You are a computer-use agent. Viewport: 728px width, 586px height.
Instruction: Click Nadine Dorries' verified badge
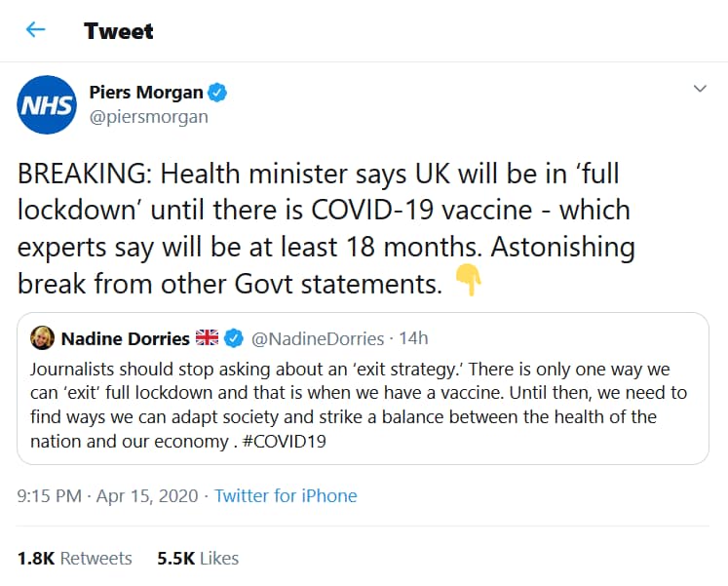(x=234, y=338)
